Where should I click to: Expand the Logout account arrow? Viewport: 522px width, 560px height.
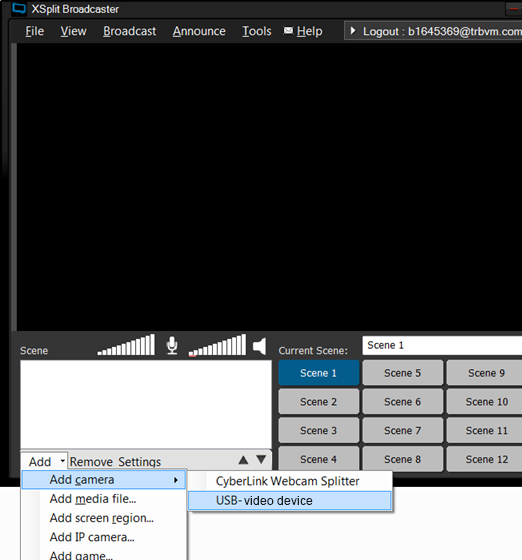(x=353, y=31)
